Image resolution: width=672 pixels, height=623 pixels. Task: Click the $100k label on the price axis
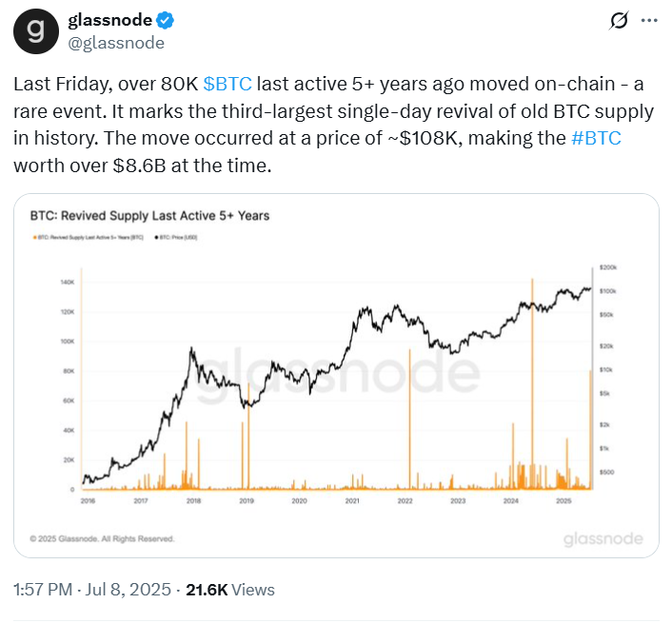pos(607,291)
